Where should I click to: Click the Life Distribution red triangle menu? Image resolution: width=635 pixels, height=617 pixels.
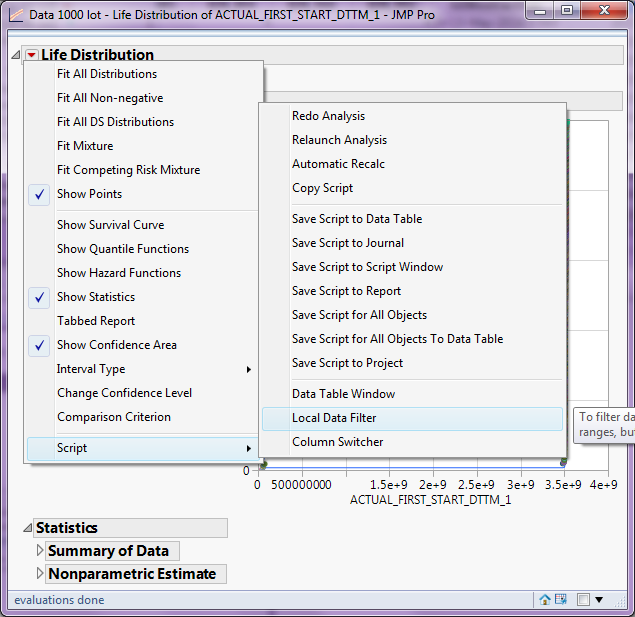32,55
